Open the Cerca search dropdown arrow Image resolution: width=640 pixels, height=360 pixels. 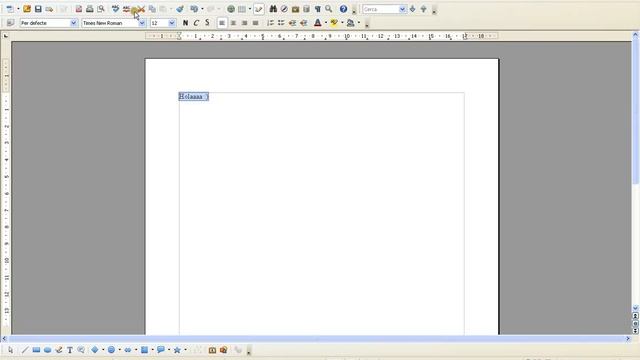[402, 9]
